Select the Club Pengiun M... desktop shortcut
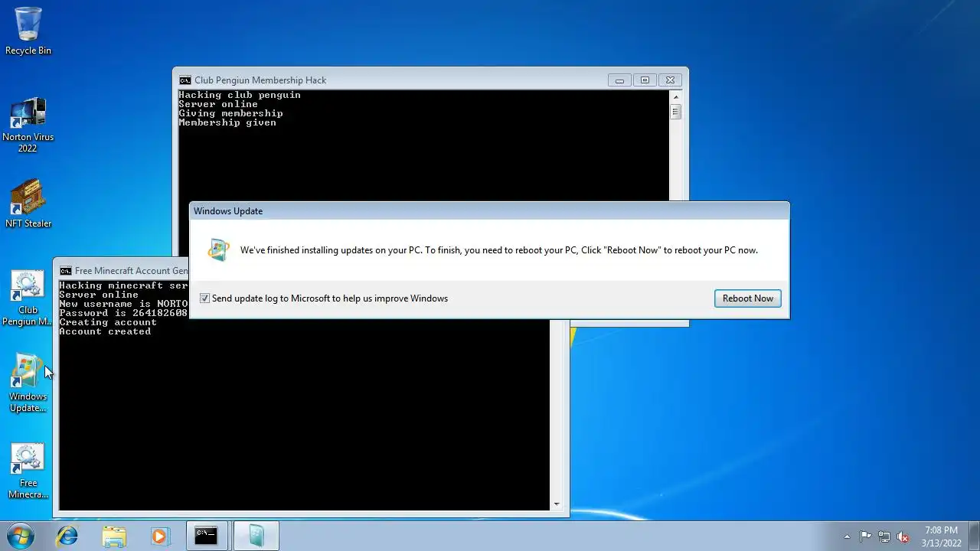The height and width of the screenshot is (551, 980). (28, 298)
